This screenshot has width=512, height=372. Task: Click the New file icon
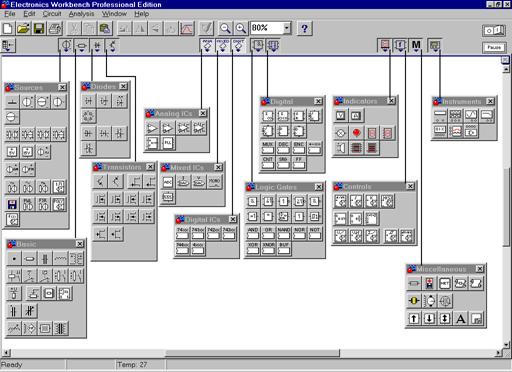pyautogui.click(x=8, y=28)
